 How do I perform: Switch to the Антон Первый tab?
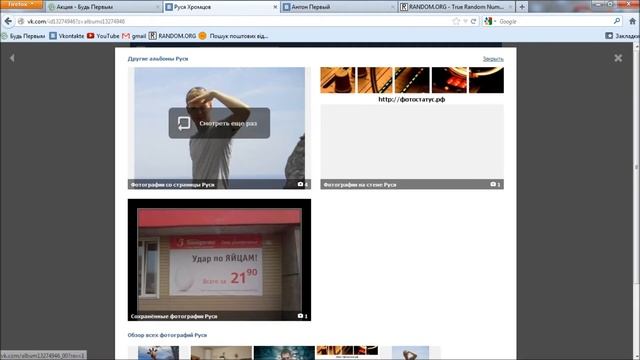339,7
